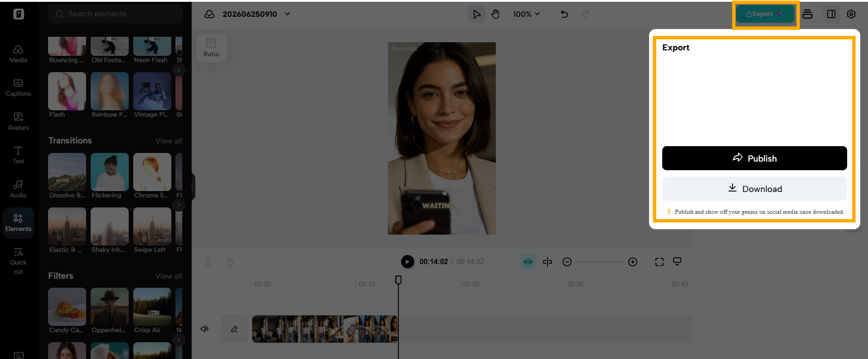Toggle the timeline snapping icon
The width and height of the screenshot is (868, 359).
[528, 262]
